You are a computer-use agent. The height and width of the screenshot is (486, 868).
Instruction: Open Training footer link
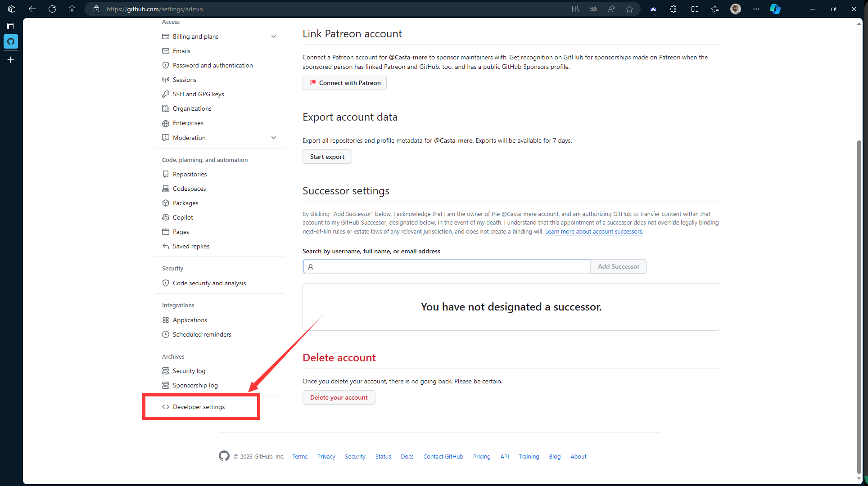point(529,456)
